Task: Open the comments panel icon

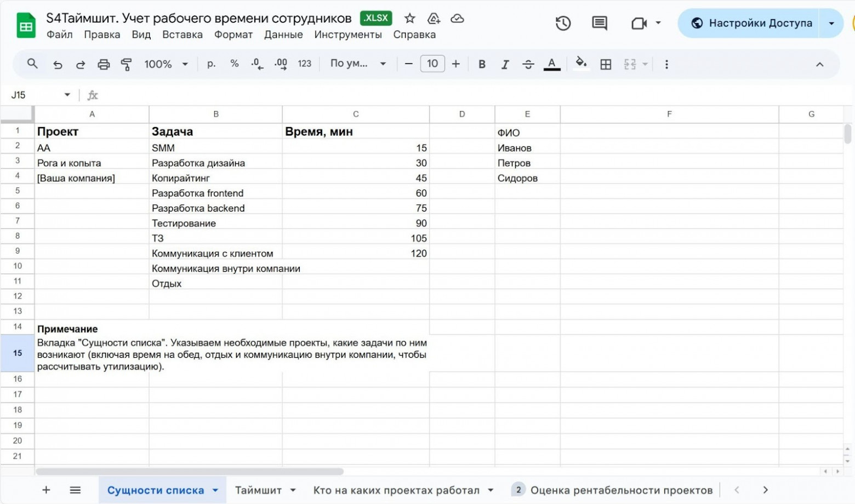Action: click(x=598, y=23)
